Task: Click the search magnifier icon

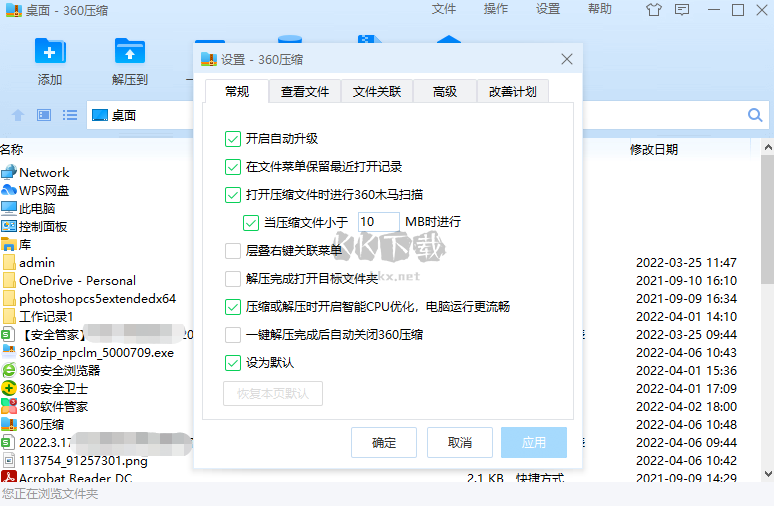Action: 755,115
